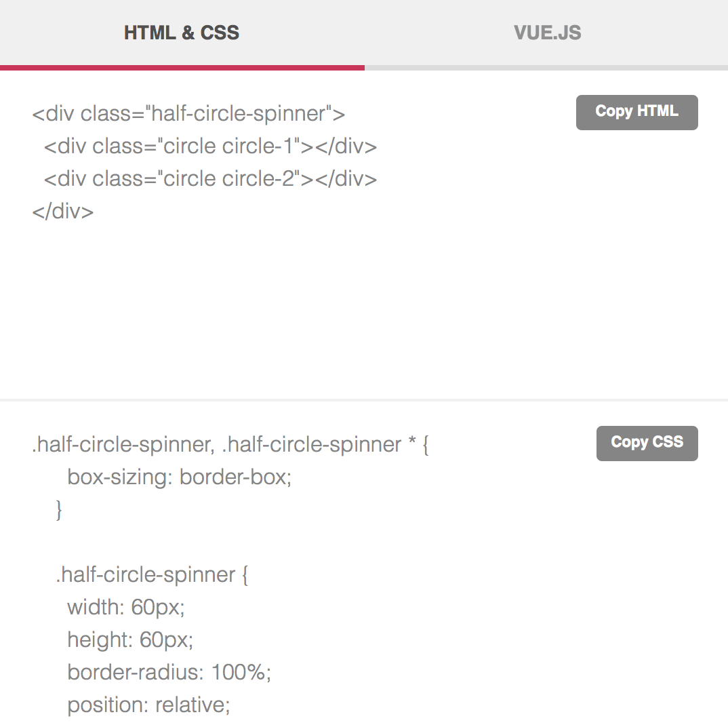The height and width of the screenshot is (727, 728).
Task: Click the gray underline beneath VUE.JS
Action: click(546, 67)
